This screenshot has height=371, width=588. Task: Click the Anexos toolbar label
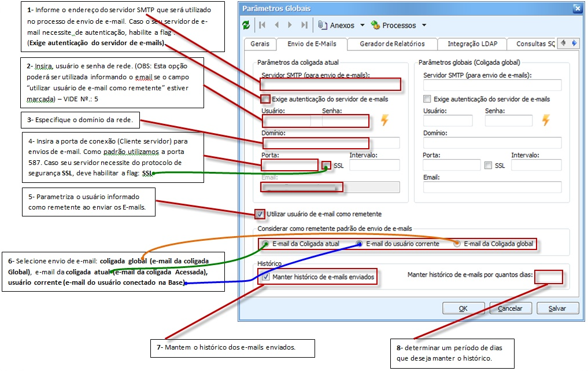[342, 25]
